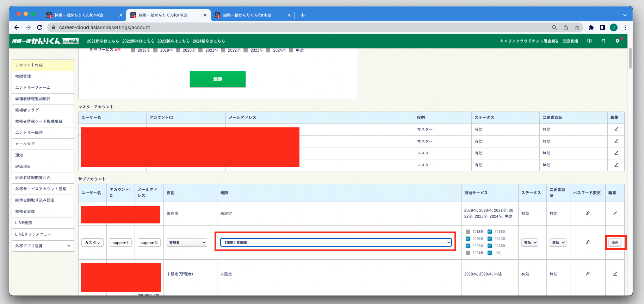Go back using the browser back arrow
This screenshot has height=304, width=644.
coord(17,27)
